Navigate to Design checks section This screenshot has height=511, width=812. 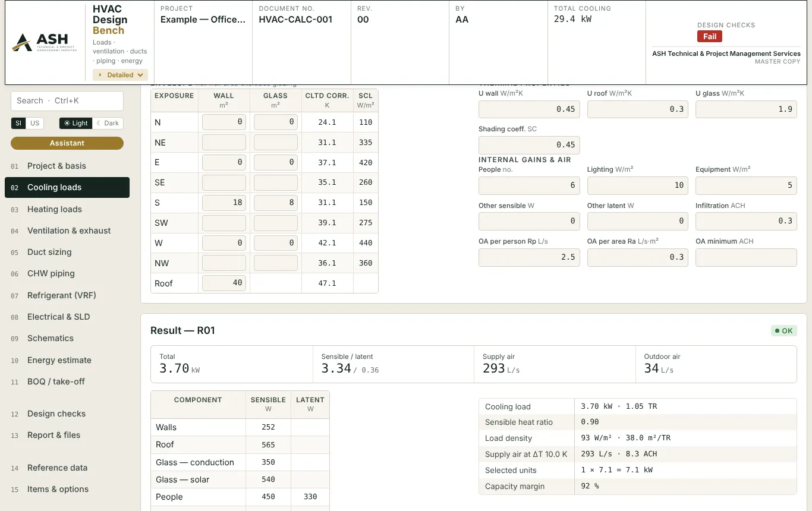coord(67,414)
